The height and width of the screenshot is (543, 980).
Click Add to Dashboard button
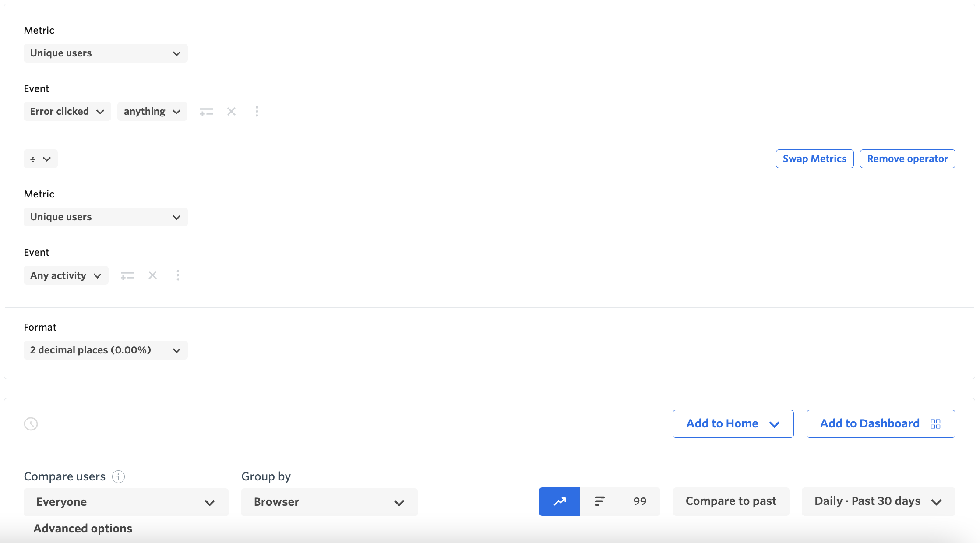coord(881,423)
